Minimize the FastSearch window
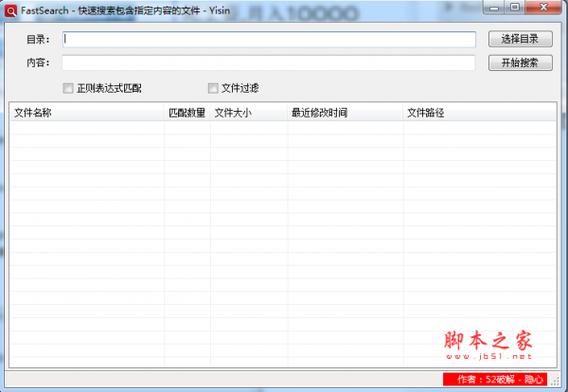Image resolution: width=568 pixels, height=392 pixels. 494,8
